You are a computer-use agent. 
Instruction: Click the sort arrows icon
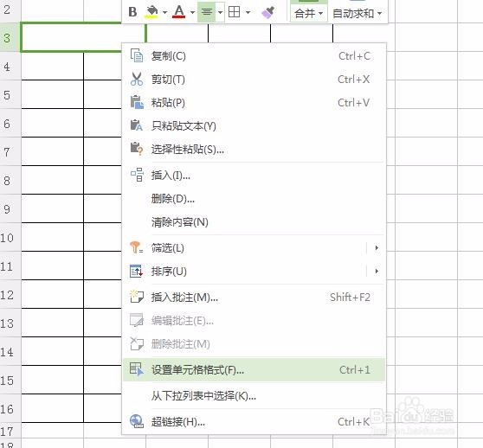(136, 271)
